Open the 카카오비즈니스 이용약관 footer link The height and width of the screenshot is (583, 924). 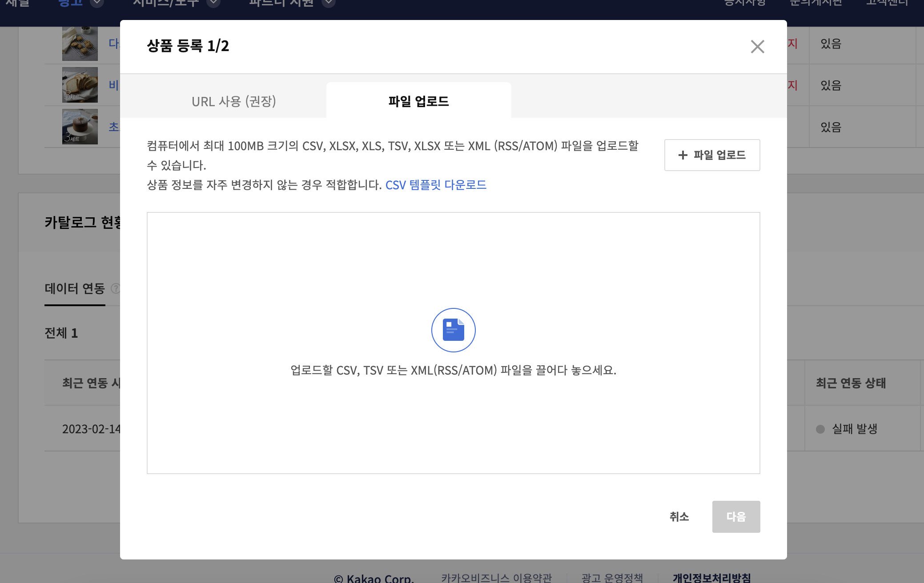click(x=496, y=578)
